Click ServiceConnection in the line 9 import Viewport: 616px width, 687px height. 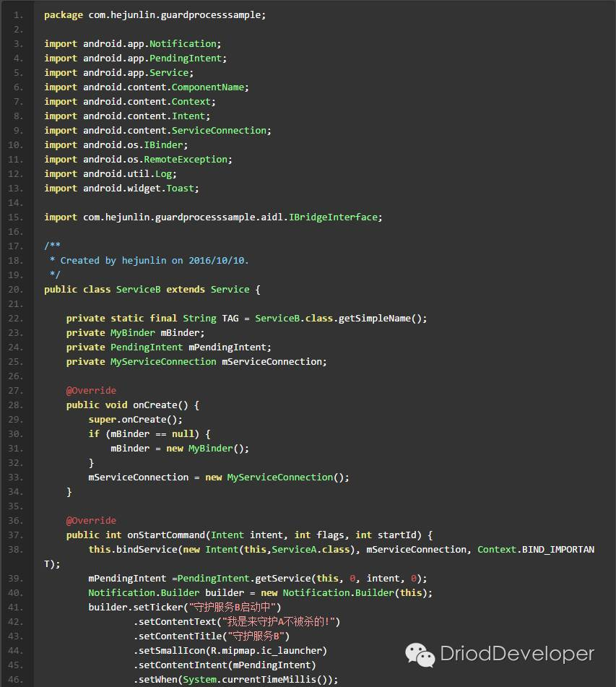coord(219,131)
